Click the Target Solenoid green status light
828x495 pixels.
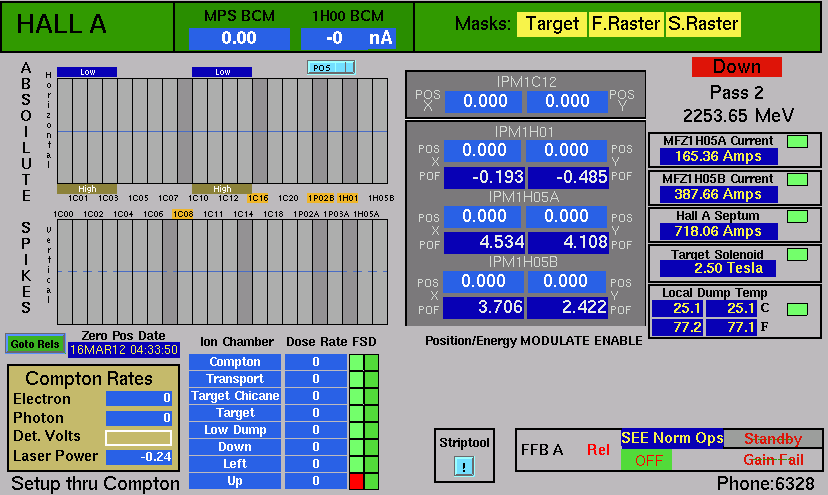(x=797, y=255)
